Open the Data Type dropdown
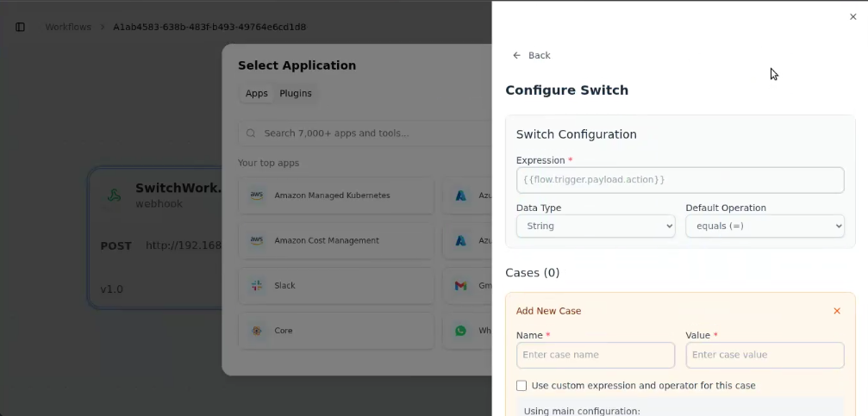 [595, 227]
